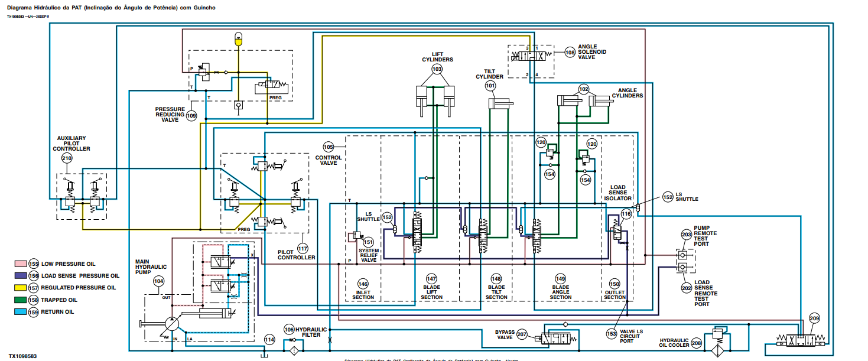Click the hydraulic filter diamond symbol
The height and width of the screenshot is (361, 868).
pyautogui.click(x=294, y=350)
